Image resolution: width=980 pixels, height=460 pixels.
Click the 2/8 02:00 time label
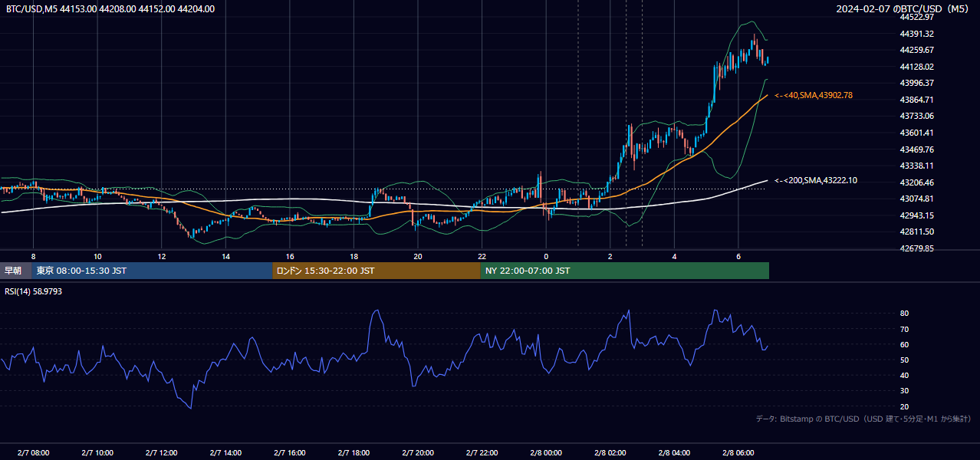[x=610, y=453]
